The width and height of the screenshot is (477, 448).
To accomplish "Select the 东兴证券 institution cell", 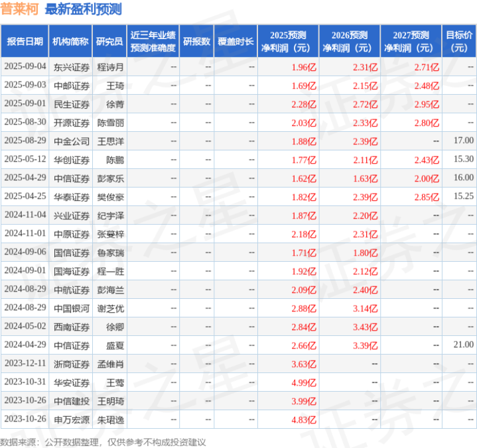I will (x=72, y=67).
